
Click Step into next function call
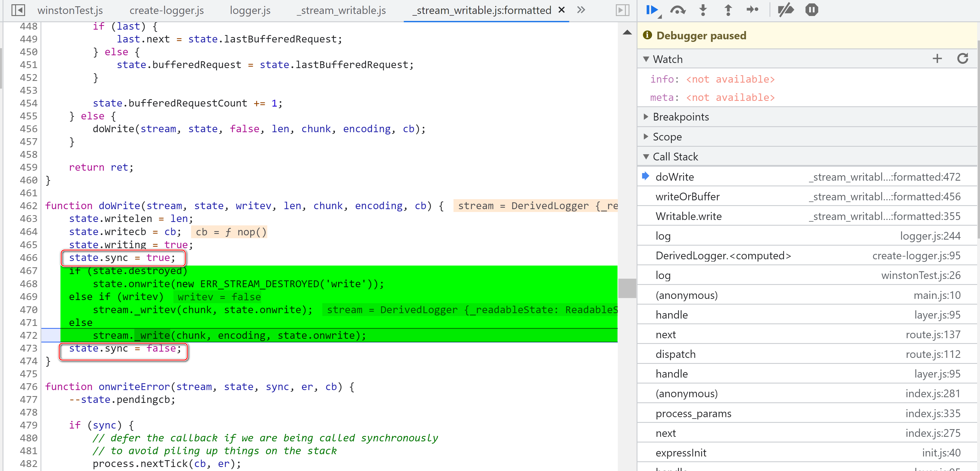click(703, 10)
